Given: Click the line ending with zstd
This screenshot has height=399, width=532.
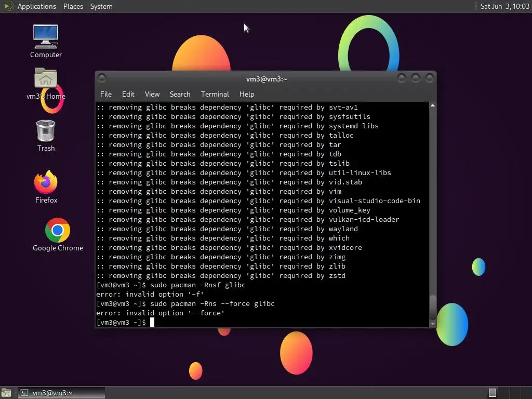Looking at the screenshot, I should (221, 275).
